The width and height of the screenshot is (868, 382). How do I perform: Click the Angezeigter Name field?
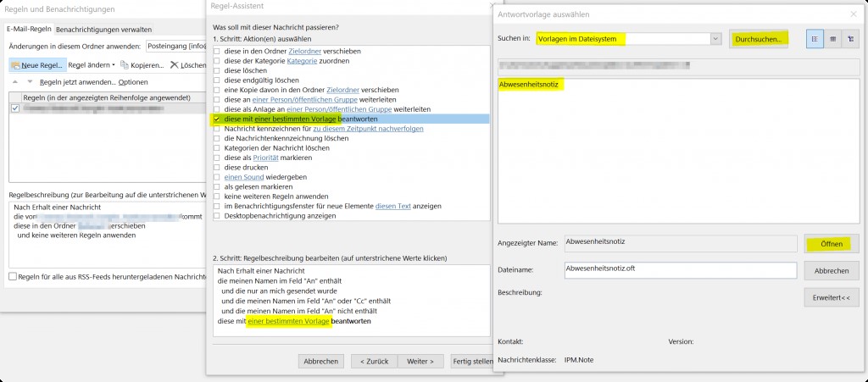coord(681,243)
